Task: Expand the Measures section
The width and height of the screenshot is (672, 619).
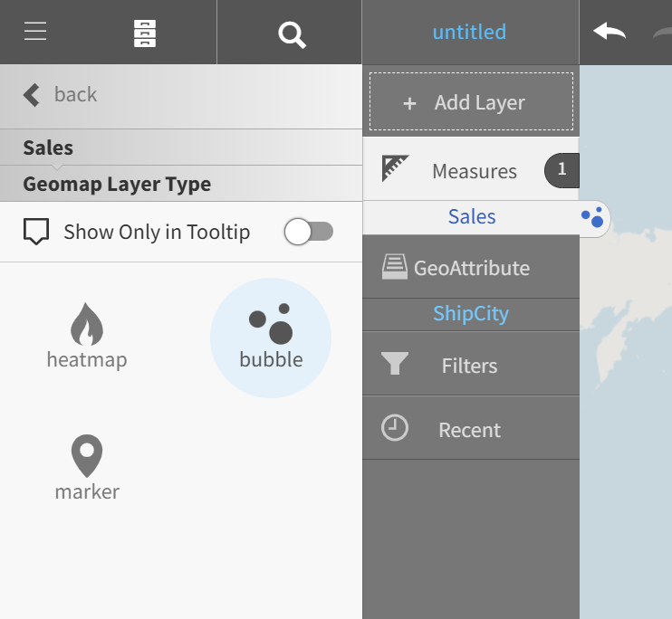Action: [x=453, y=171]
